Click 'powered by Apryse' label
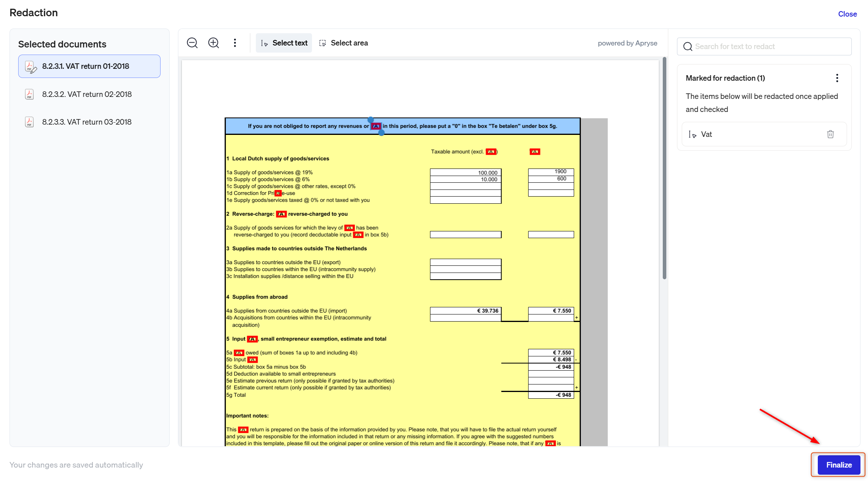The height and width of the screenshot is (481, 868). coord(628,43)
